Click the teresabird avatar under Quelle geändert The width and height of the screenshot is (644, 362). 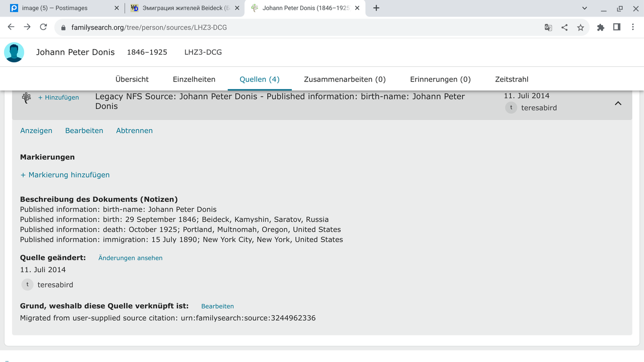[27, 285]
